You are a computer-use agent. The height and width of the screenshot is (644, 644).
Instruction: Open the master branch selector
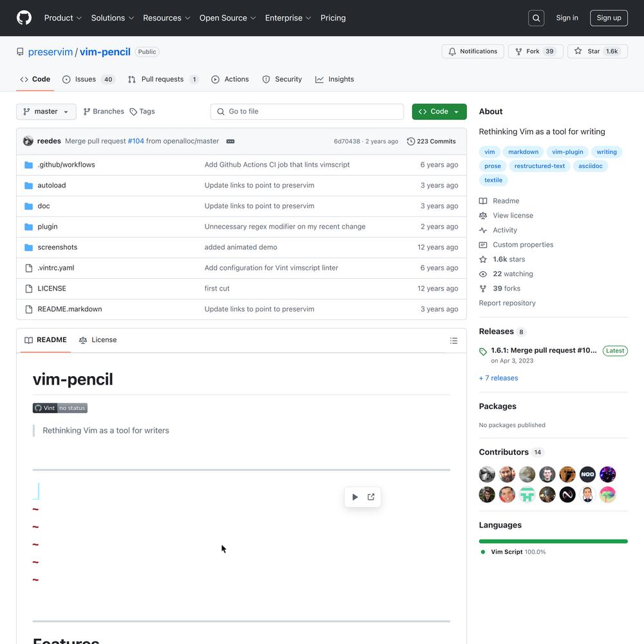tap(46, 111)
